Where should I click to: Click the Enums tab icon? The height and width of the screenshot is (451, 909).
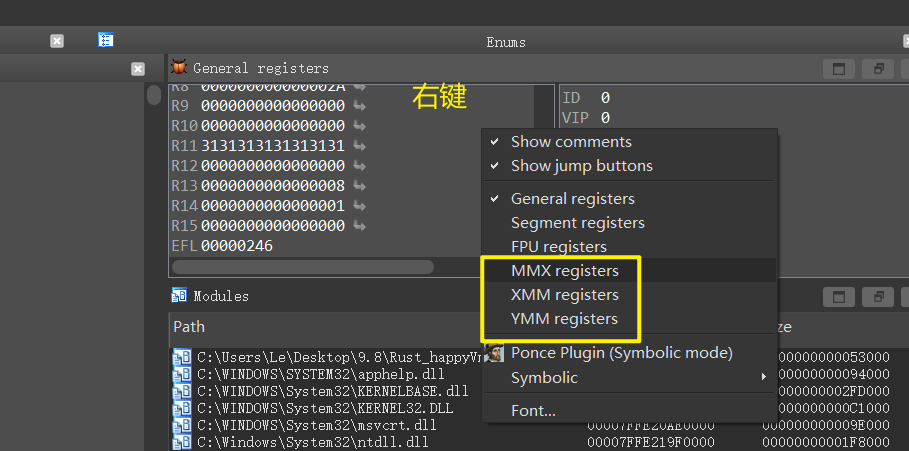[106, 40]
